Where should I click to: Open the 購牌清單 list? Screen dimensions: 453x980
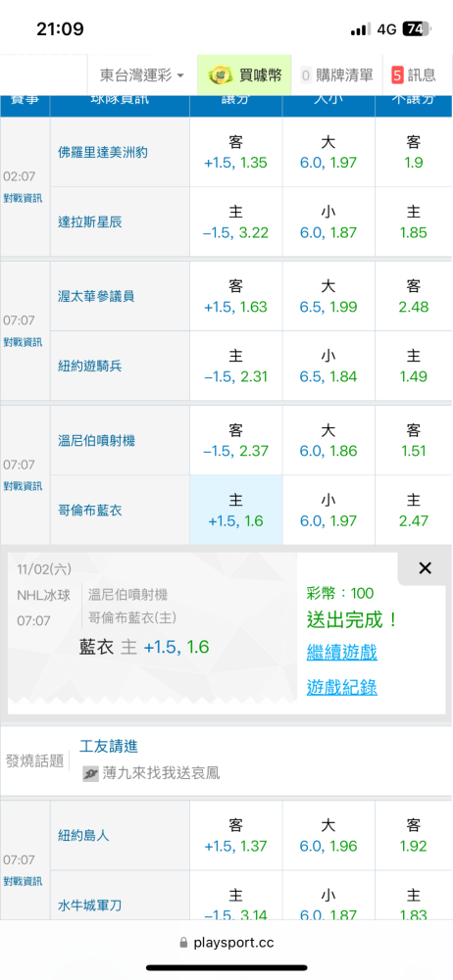click(x=337, y=75)
